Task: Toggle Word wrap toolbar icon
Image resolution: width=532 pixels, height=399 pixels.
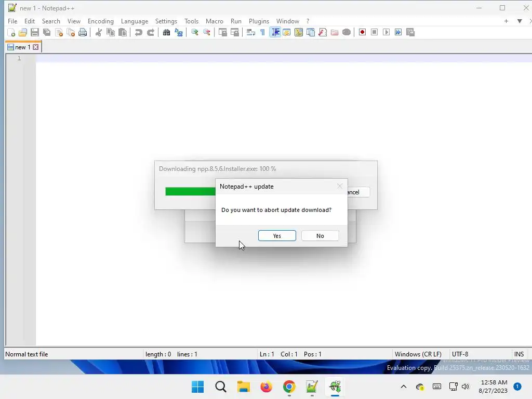Action: point(250,32)
